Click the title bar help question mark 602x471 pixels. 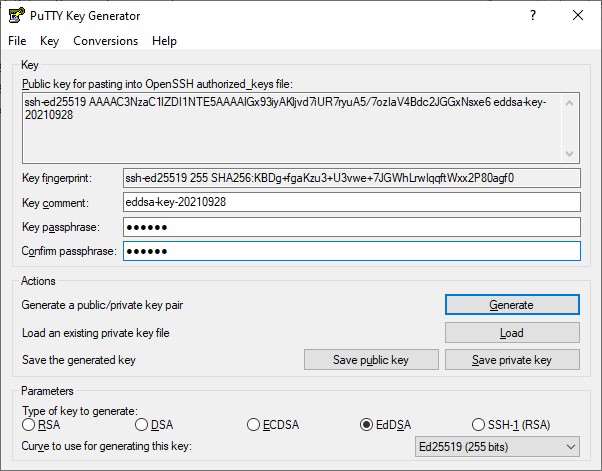click(x=533, y=15)
